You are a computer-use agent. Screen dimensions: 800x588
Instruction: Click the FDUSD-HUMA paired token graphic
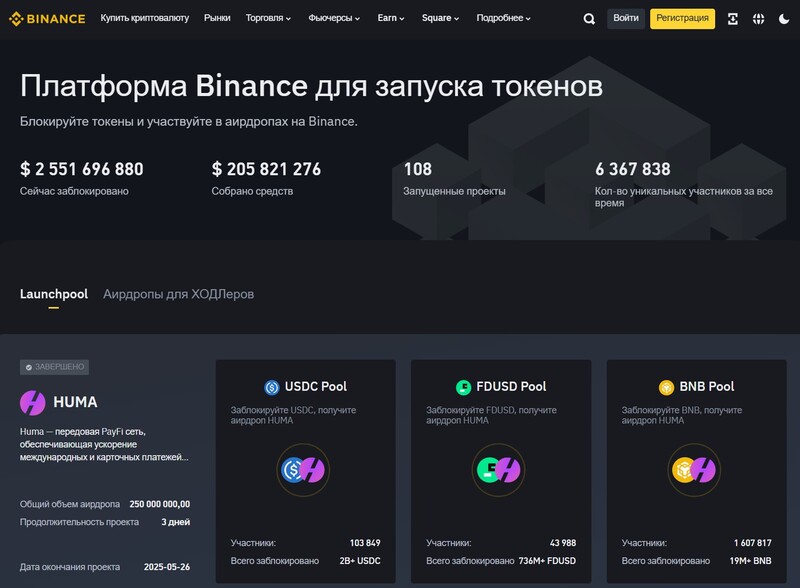coord(498,470)
